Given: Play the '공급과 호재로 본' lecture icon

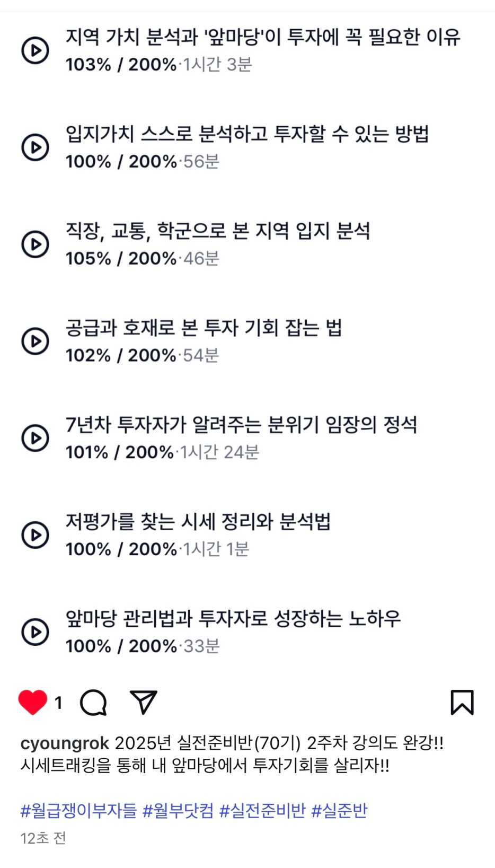Looking at the screenshot, I should [x=35, y=341].
